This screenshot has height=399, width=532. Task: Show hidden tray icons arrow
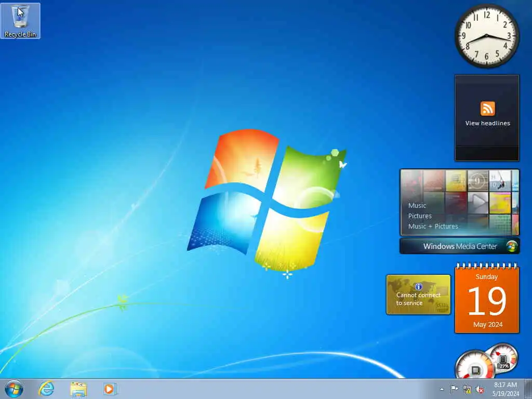[x=442, y=389]
